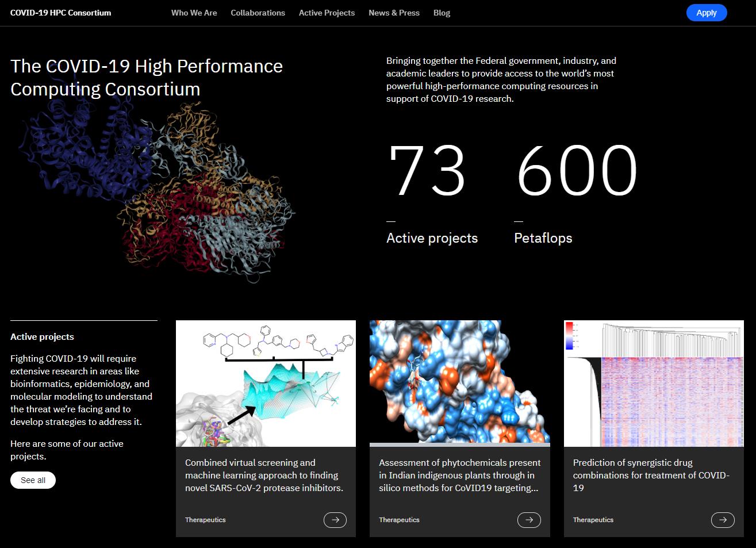Open Active Projects in navigation bar

(327, 13)
